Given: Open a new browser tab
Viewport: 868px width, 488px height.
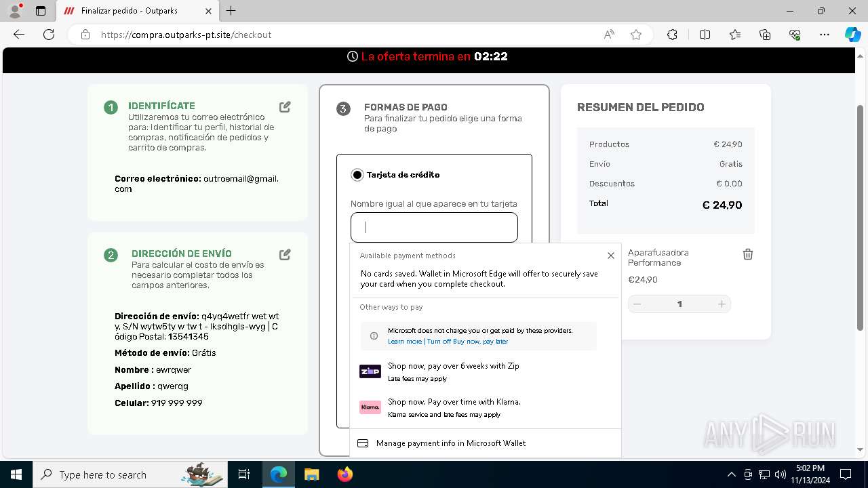Looking at the screenshot, I should tap(231, 11).
